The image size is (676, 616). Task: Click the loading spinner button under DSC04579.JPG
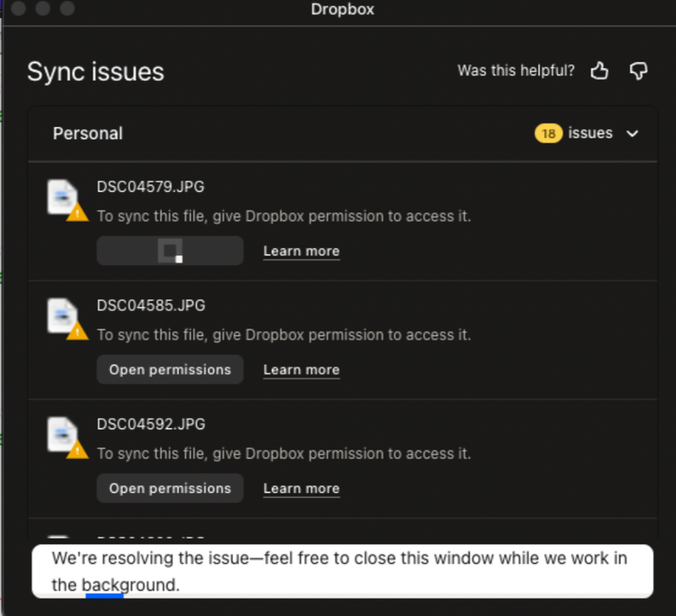[x=170, y=251]
